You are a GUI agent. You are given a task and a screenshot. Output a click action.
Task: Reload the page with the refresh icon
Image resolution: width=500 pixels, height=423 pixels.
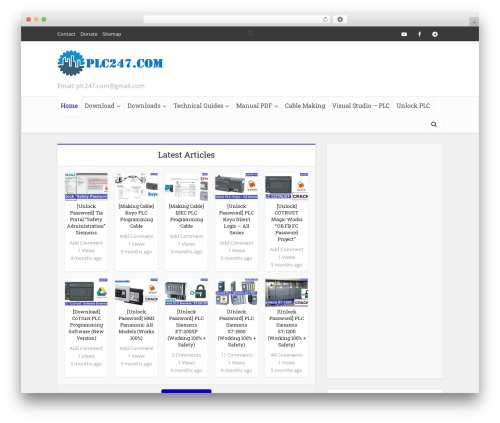[325, 19]
